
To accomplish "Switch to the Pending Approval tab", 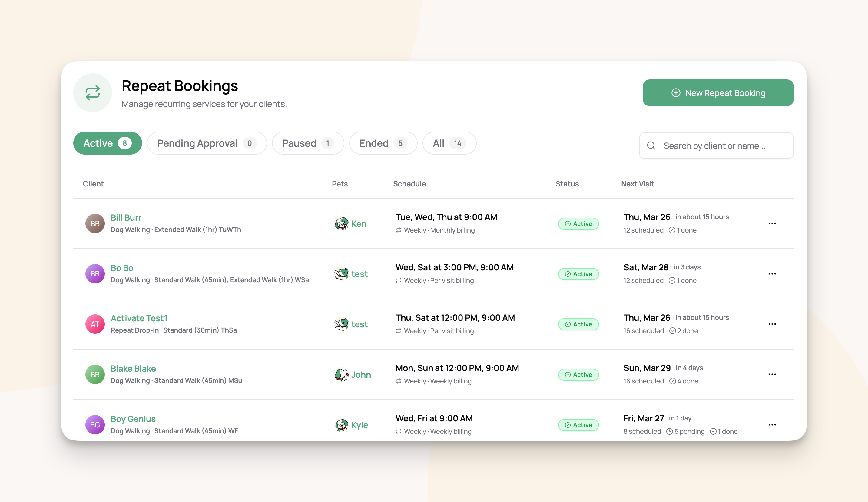I will pos(207,143).
